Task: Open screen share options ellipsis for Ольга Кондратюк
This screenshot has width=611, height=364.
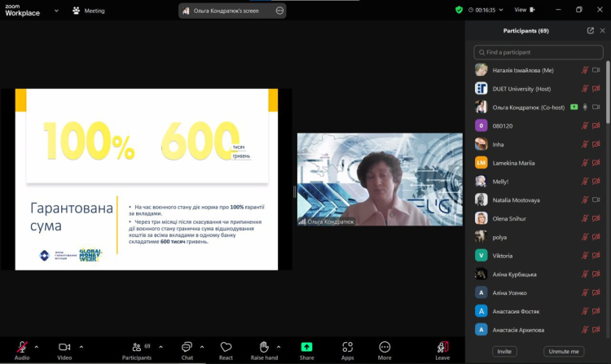Action: pos(279,11)
